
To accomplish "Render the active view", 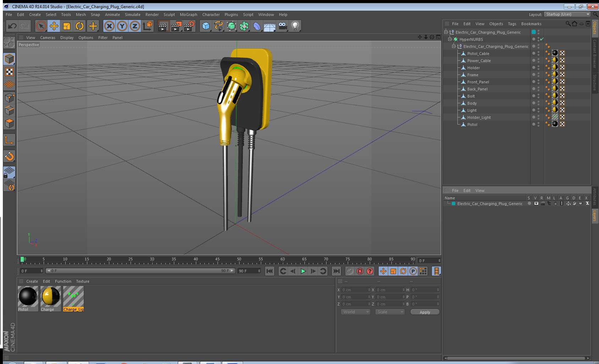I will 163,26.
